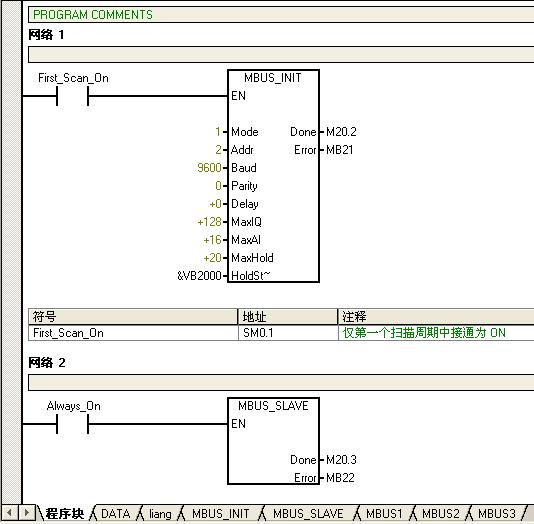
Task: Select the &VB2000 HoldStart operand
Action: click(x=200, y=276)
